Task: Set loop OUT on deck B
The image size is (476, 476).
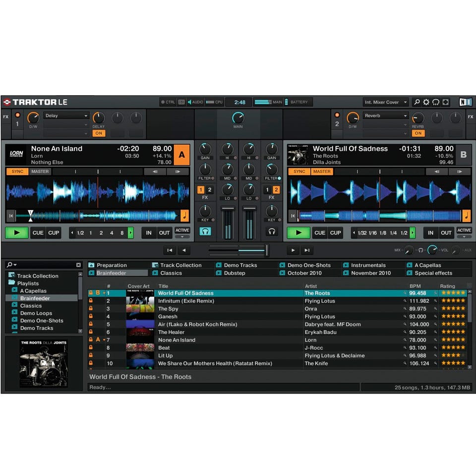Action: (446, 233)
